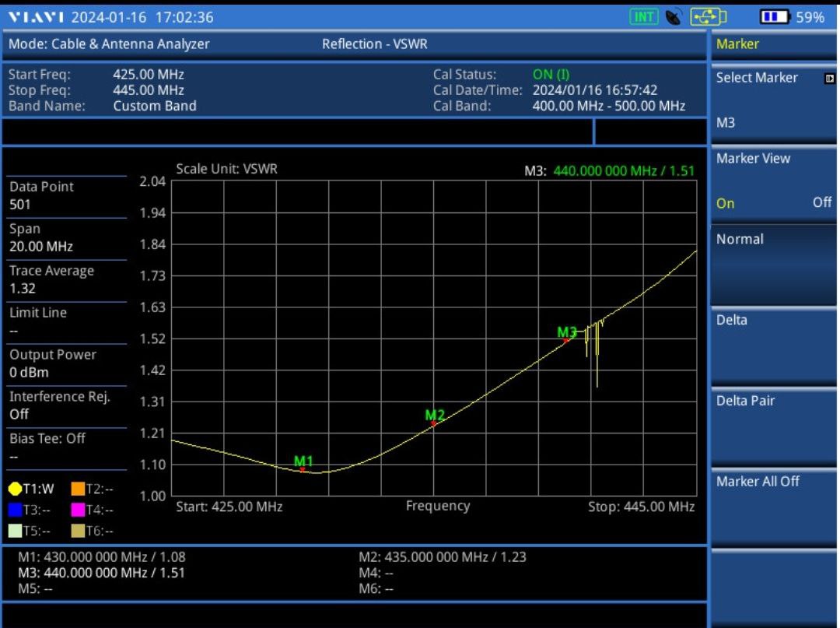Click the USB connection icon
This screenshot has height=628, width=840.
coord(708,16)
